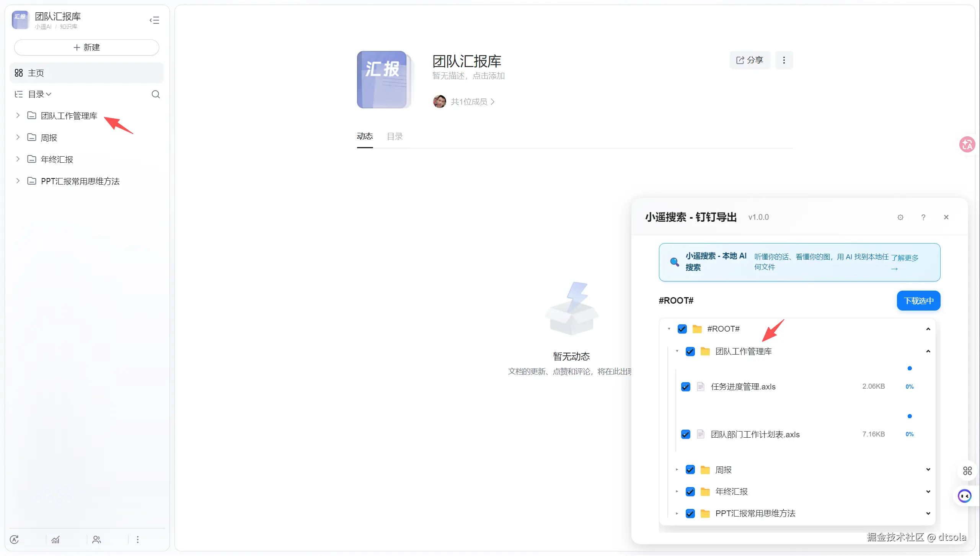Open the statistics chart icon in the bottom bar
This screenshot has height=556, width=980.
pos(55,540)
